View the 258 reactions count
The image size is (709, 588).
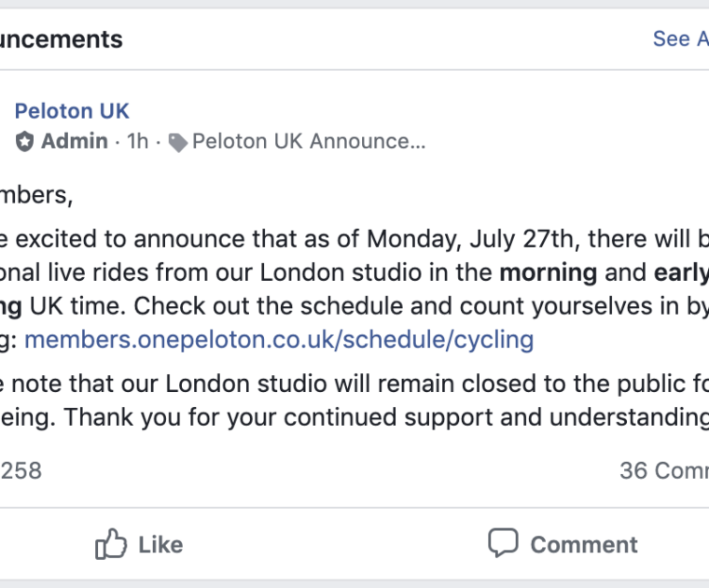[21, 470]
